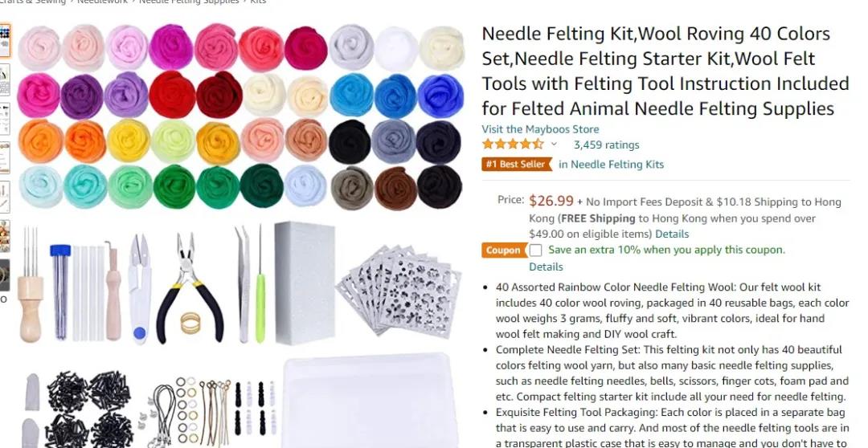868x448 pixels.
Task: Visit the Mayboos Store link
Action: click(x=540, y=129)
